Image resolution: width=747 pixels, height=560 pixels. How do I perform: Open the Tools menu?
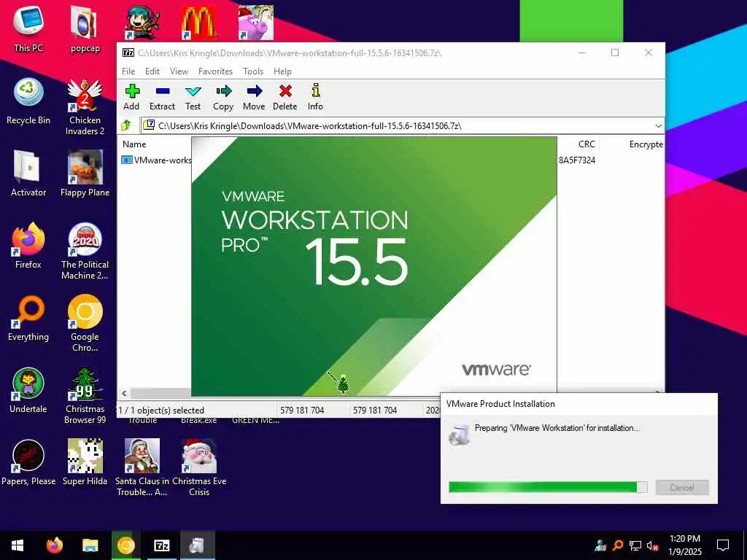[x=253, y=71]
